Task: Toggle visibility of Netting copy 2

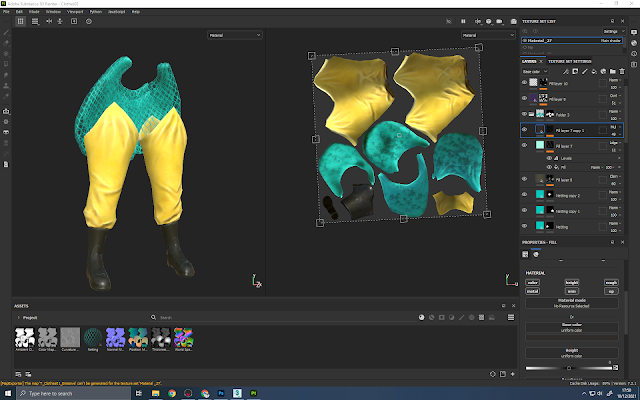Action: [x=524, y=194]
